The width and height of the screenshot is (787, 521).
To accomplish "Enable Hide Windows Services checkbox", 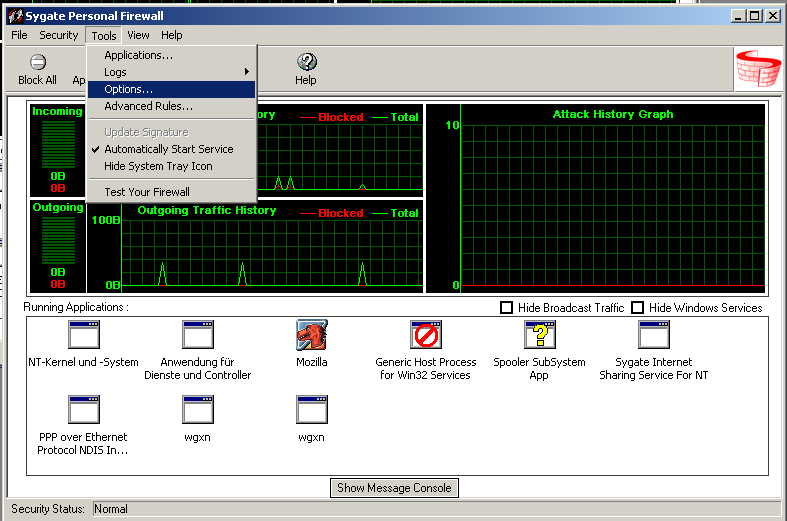I will (x=637, y=307).
